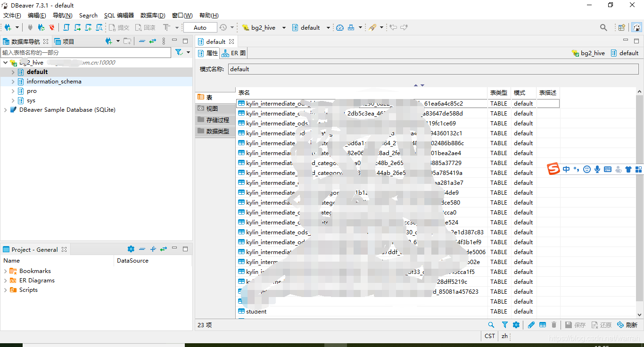Select the 数据类型 side tab
Viewport: 644px width, 347px height.
tap(215, 131)
